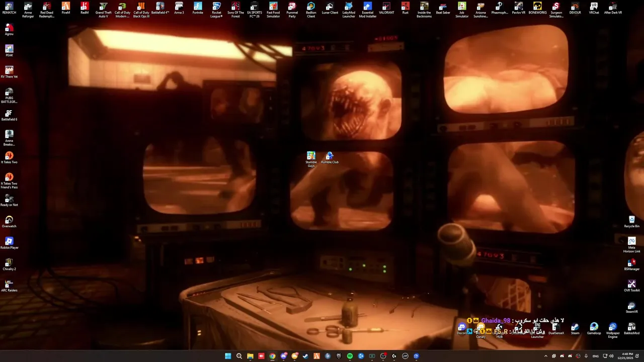The width and height of the screenshot is (644, 362).
Task: Open the Badlion Client shortcut
Action: (311, 10)
